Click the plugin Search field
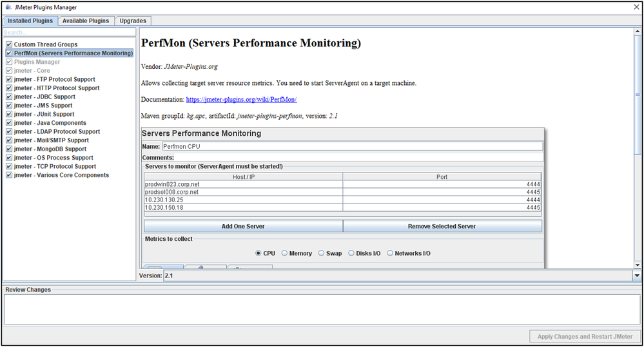The width and height of the screenshot is (644, 347). pyautogui.click(x=70, y=32)
